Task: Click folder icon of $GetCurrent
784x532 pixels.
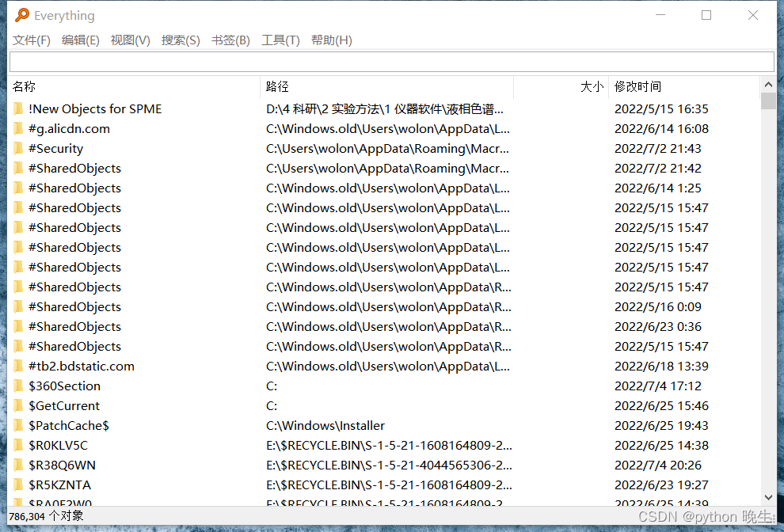Action: [x=18, y=405]
